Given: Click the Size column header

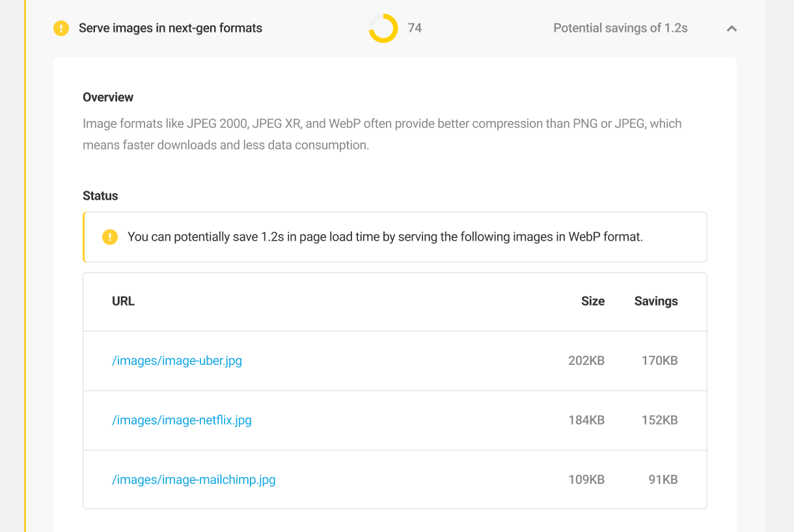Looking at the screenshot, I should coord(593,301).
